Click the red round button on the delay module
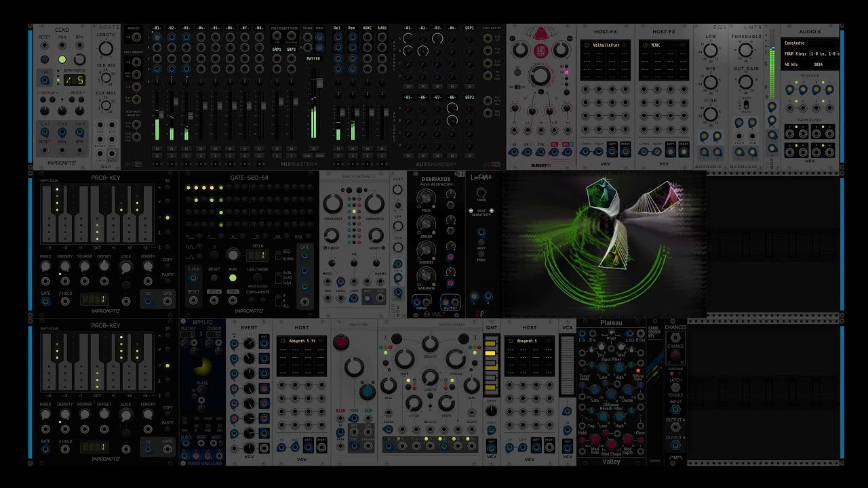Screen dimensions: 868x488 [540, 52]
